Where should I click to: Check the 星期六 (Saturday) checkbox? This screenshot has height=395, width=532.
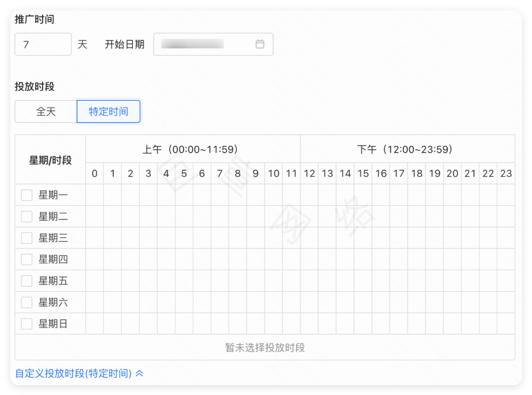point(26,302)
